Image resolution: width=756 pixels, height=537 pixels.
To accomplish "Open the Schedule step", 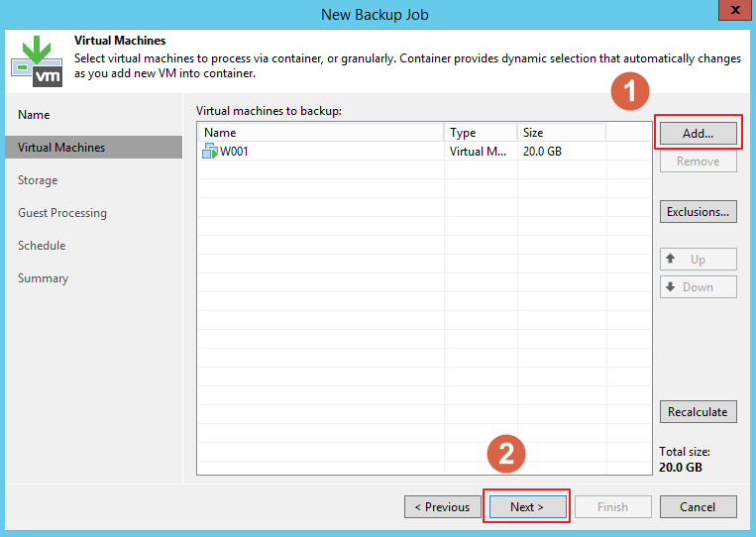I will click(42, 246).
